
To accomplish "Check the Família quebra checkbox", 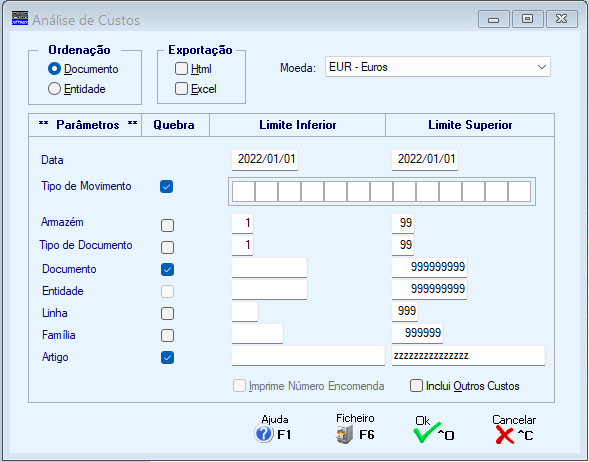I will [167, 335].
